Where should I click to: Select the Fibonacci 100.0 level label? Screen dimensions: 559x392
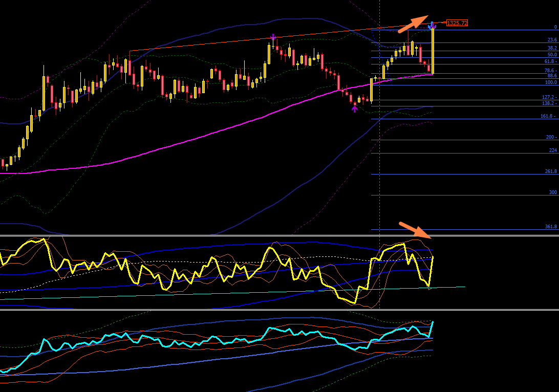(x=551, y=82)
